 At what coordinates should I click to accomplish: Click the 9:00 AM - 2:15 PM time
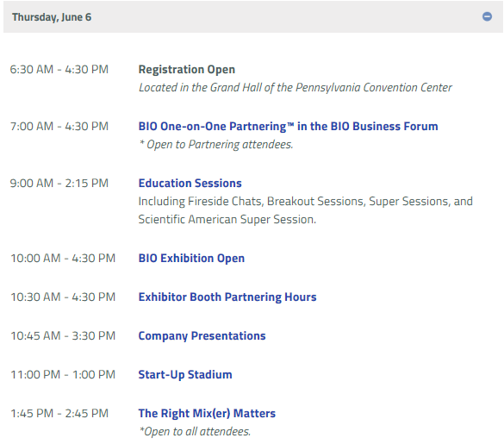pyautogui.click(x=59, y=183)
